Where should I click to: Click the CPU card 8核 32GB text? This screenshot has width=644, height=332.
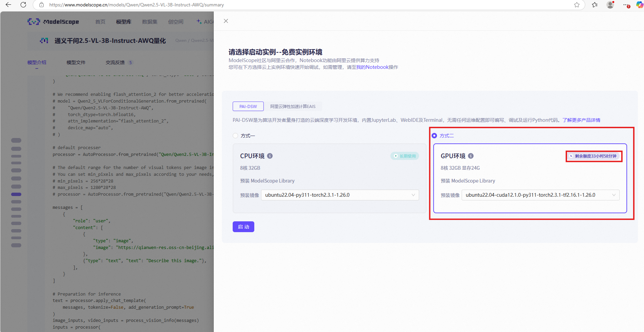pyautogui.click(x=250, y=168)
